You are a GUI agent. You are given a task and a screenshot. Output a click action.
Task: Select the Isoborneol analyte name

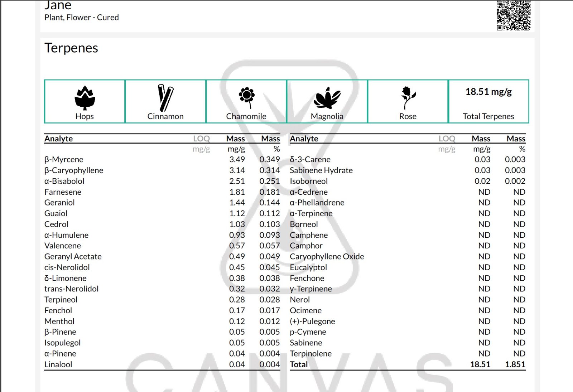309,181
